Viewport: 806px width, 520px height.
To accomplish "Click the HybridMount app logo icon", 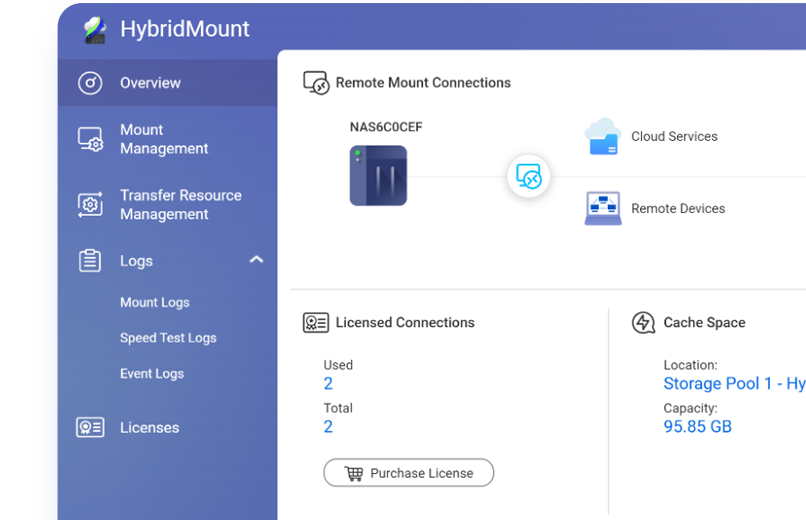I will pos(95,30).
